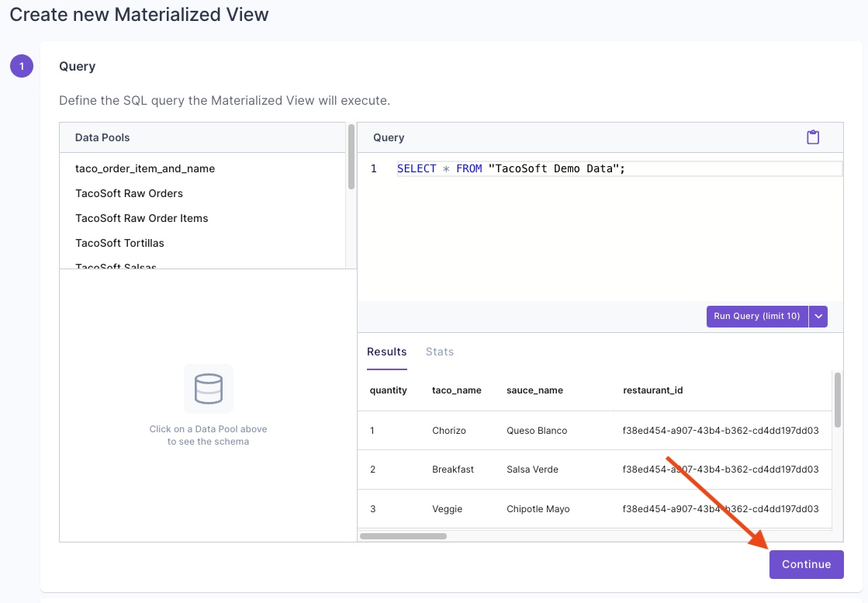The image size is (868, 603).
Task: Click the taco_name column header
Action: (x=457, y=390)
